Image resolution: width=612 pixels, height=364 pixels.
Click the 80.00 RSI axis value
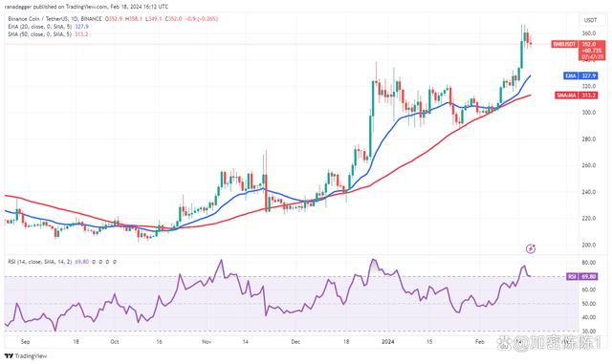point(589,263)
